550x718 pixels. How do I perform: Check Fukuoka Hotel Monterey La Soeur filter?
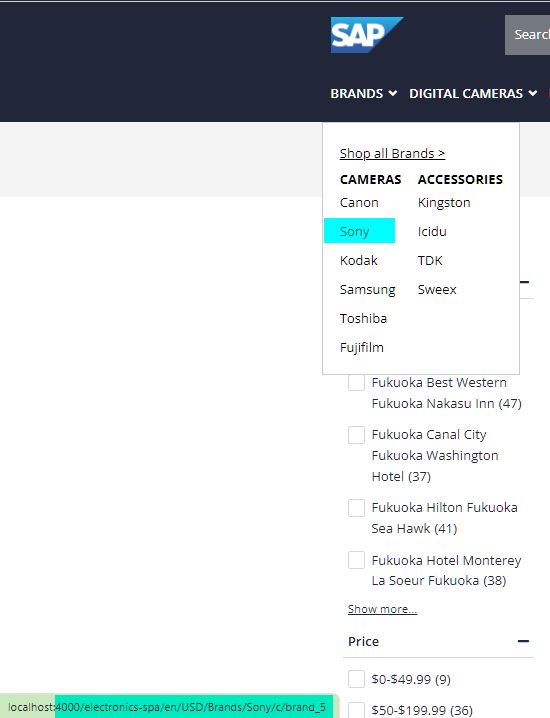(x=356, y=560)
